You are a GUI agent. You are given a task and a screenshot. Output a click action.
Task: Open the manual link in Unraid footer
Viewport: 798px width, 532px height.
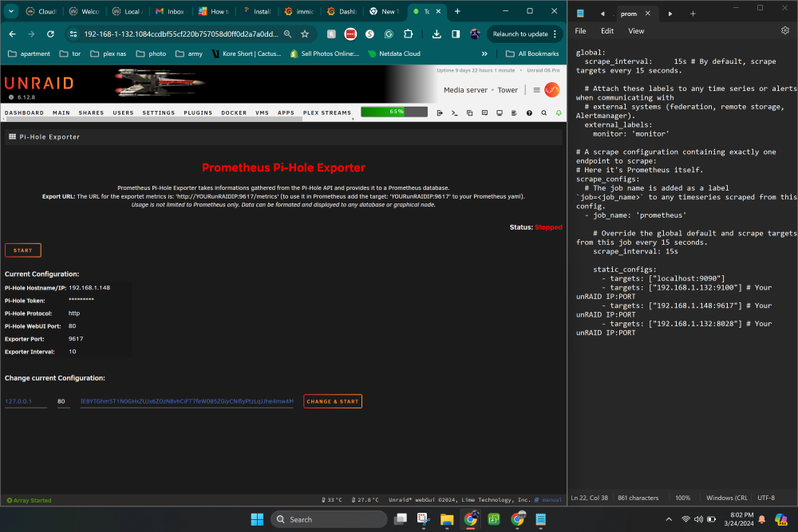coord(551,500)
